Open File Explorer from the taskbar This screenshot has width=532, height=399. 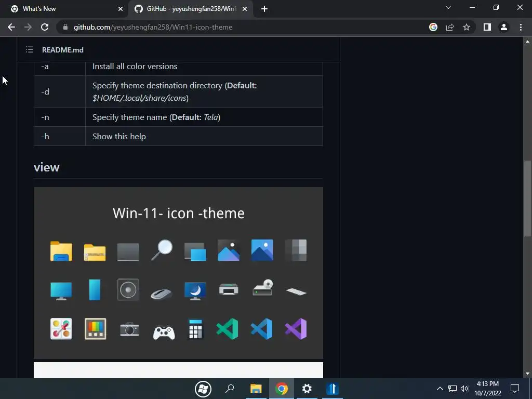(x=256, y=389)
